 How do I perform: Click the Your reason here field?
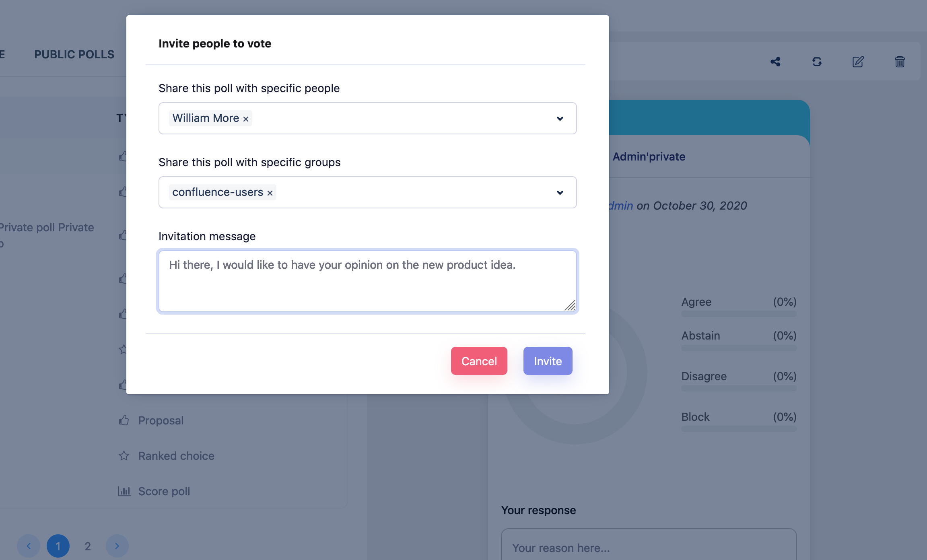(x=649, y=548)
